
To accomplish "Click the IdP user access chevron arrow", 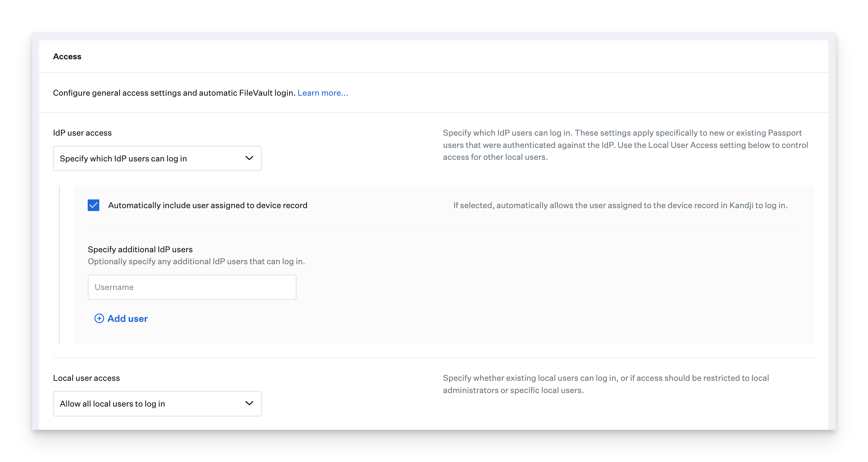I will (x=249, y=158).
